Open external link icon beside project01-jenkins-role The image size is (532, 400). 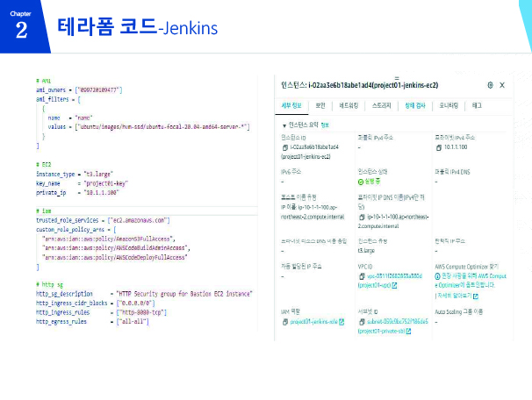(x=341, y=322)
